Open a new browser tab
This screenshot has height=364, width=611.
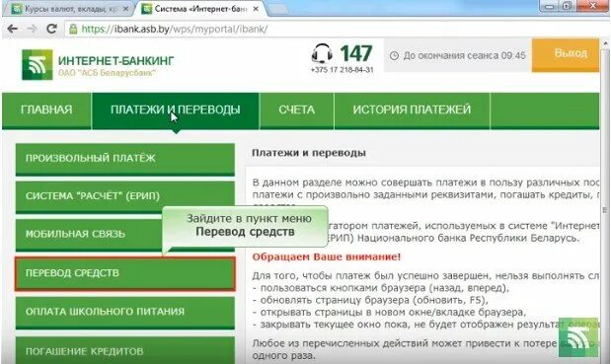point(278,9)
